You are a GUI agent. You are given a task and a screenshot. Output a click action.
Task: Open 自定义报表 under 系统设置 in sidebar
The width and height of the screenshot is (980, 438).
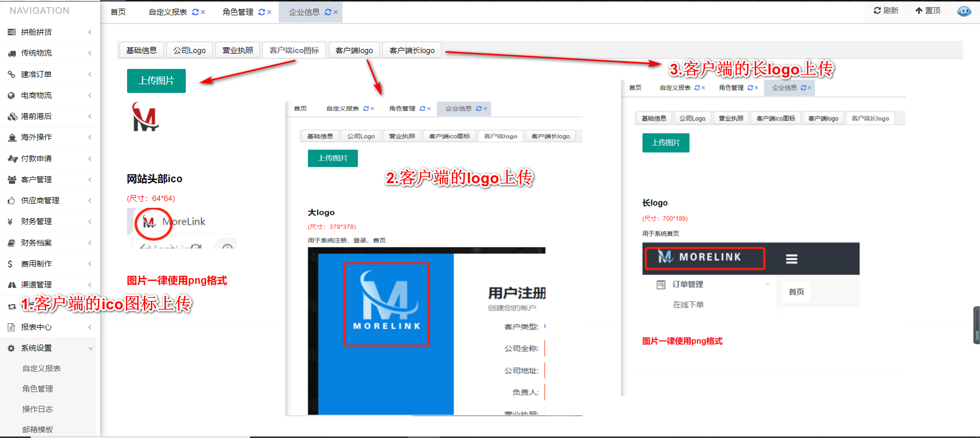(41, 369)
